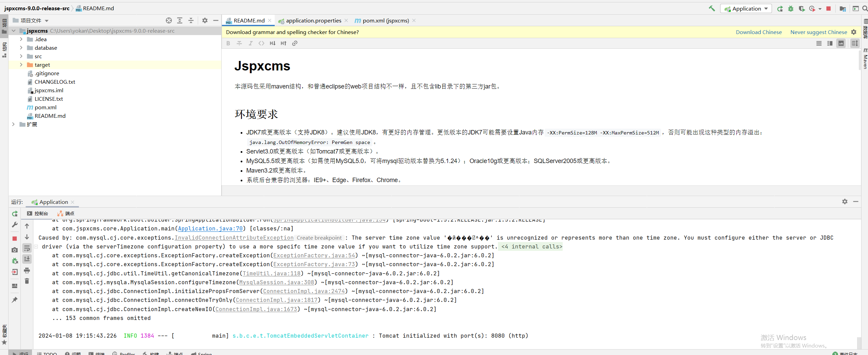Collapse the jspxcms root node
This screenshot has height=355, width=868.
(x=14, y=31)
